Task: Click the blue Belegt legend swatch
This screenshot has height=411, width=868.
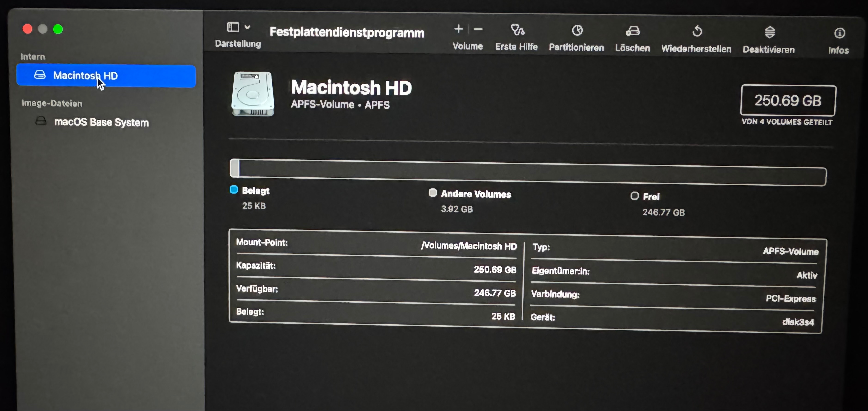Action: pyautogui.click(x=234, y=190)
